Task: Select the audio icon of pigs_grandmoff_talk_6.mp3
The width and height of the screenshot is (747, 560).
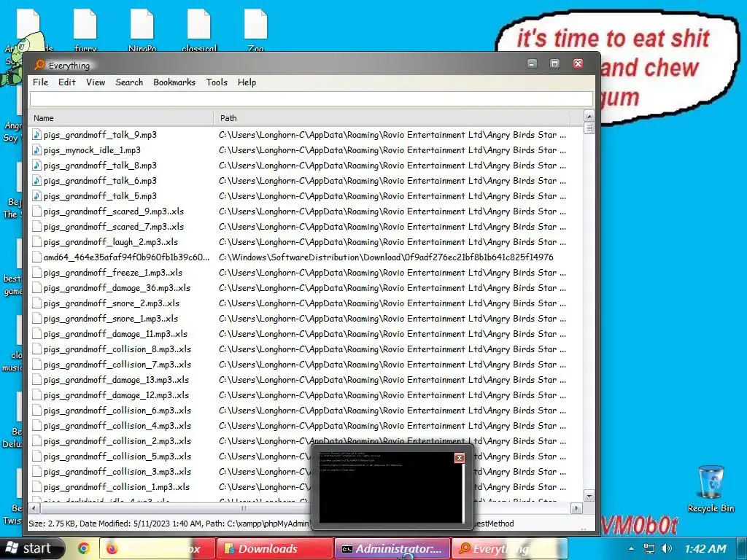Action: coord(36,181)
